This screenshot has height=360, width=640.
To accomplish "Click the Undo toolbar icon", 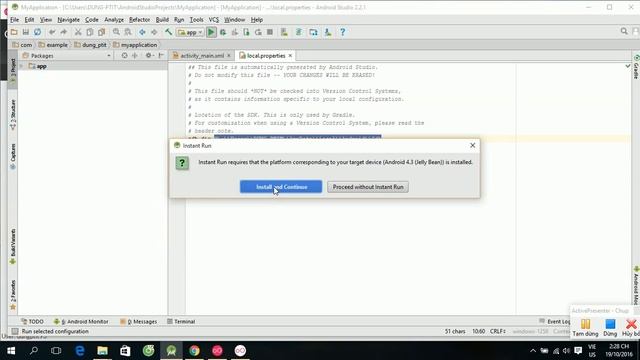I will (x=52, y=32).
